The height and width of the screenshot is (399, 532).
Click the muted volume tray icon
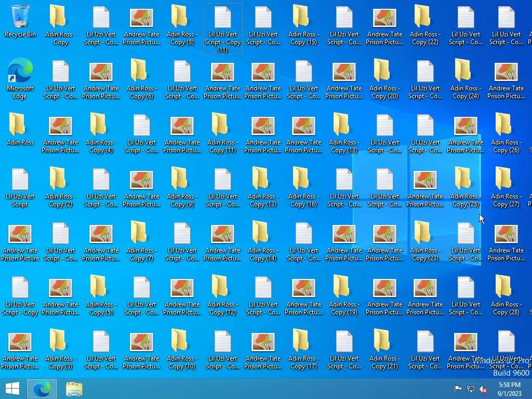pyautogui.click(x=483, y=389)
